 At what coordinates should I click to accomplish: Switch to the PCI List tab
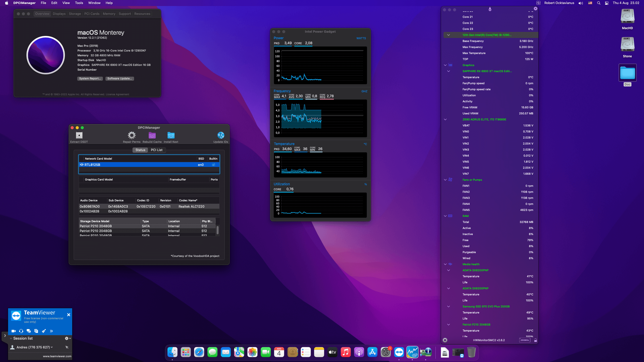tap(156, 150)
